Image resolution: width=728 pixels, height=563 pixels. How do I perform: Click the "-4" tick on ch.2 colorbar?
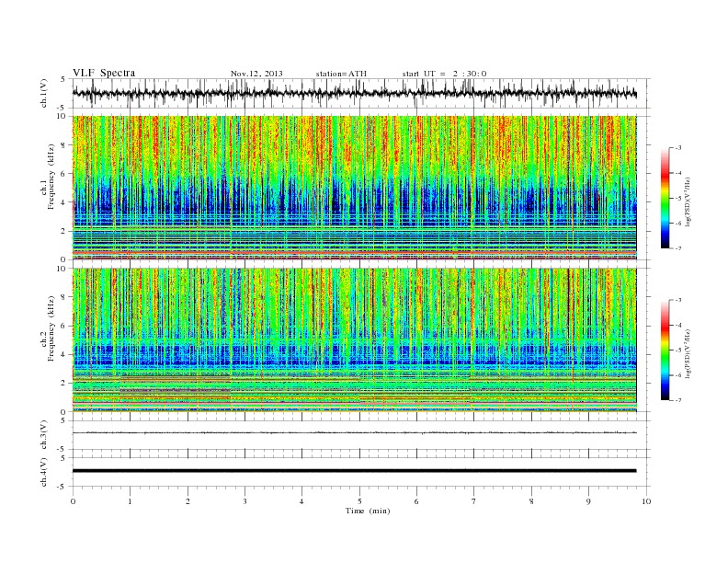point(677,325)
